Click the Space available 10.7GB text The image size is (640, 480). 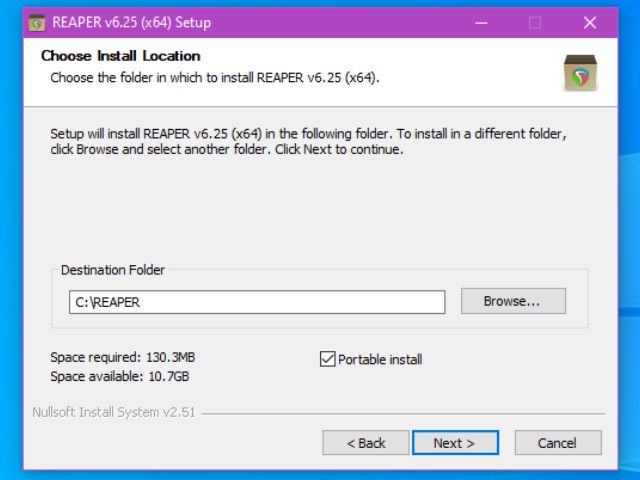pyautogui.click(x=120, y=376)
